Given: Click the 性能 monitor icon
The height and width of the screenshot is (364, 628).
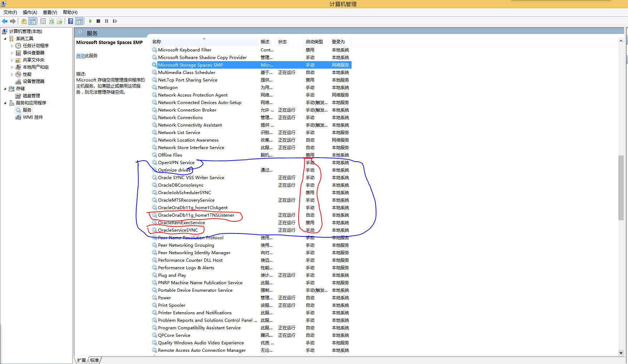Looking at the screenshot, I should [x=18, y=74].
